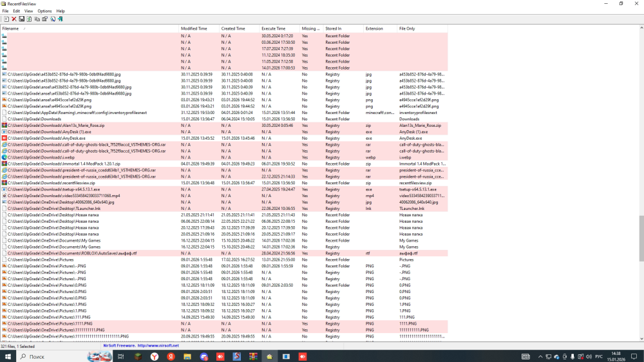
Task: Select the 40062086_640x640.jpg Desktop file path
Action: [x=61, y=202]
